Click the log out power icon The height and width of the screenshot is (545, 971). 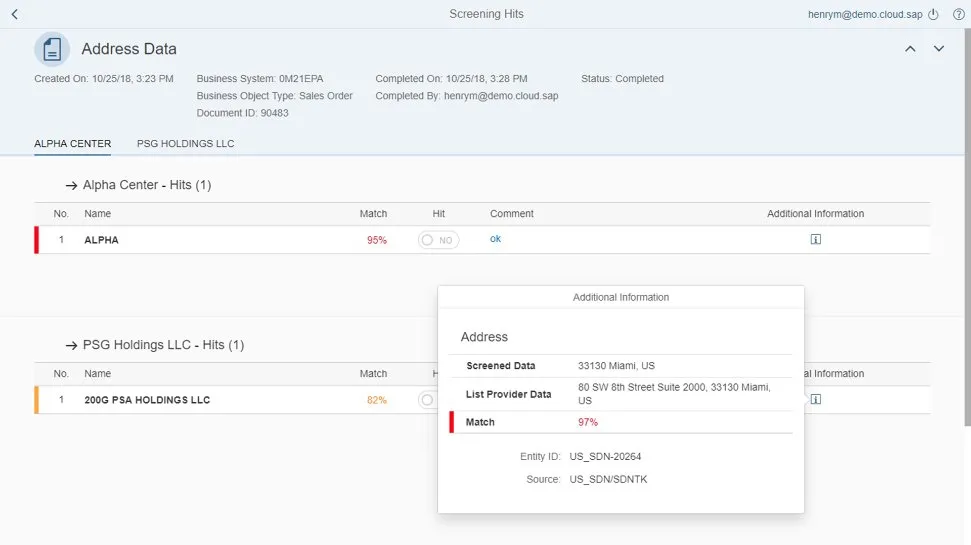[934, 14]
